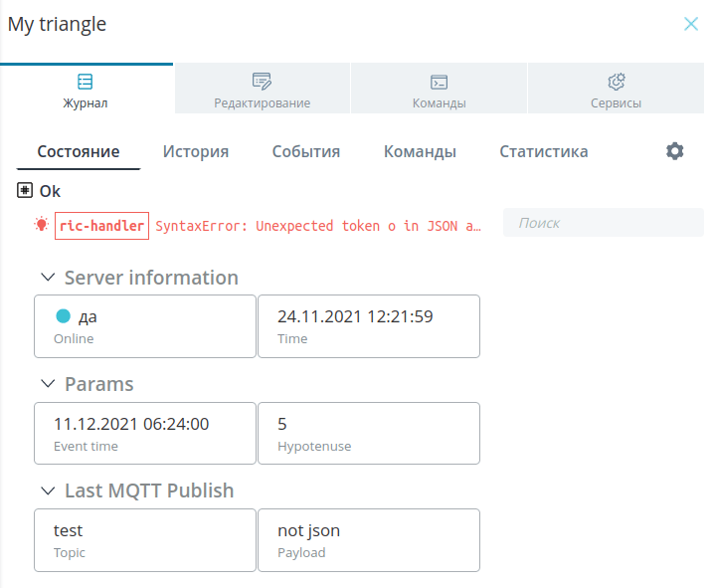This screenshot has width=712, height=588.
Task: Collapse the Server information section
Action: (48, 278)
